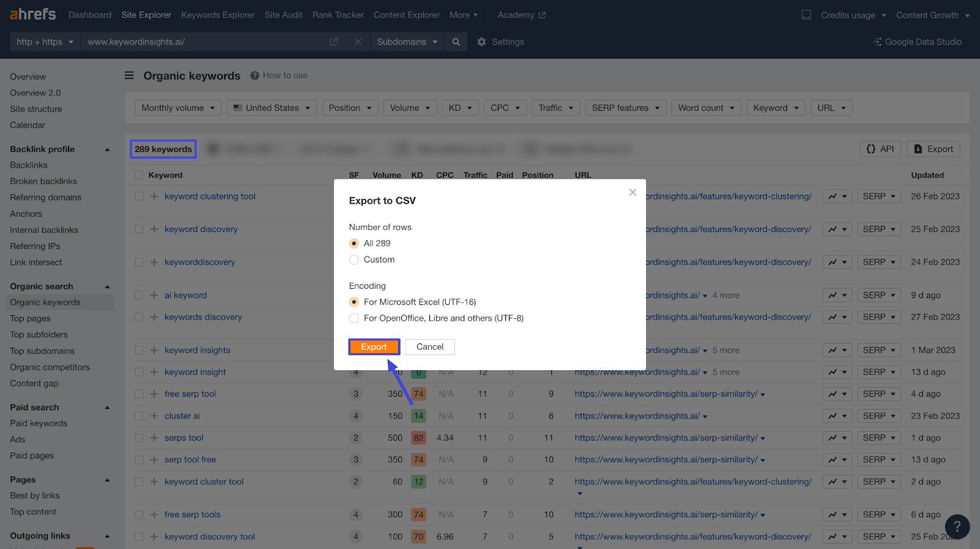Click plus icon beside cluster ai
Screen dimensions: 980x549
click(x=154, y=416)
